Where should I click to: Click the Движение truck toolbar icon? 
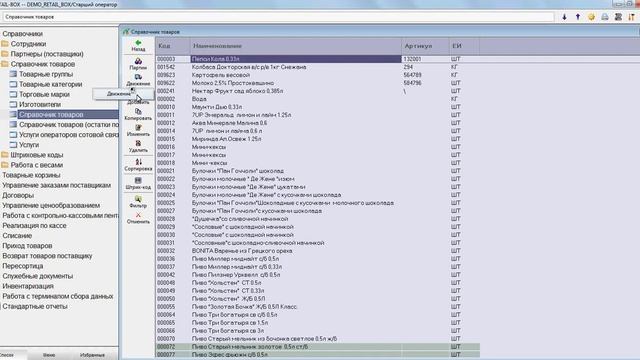[x=138, y=77]
